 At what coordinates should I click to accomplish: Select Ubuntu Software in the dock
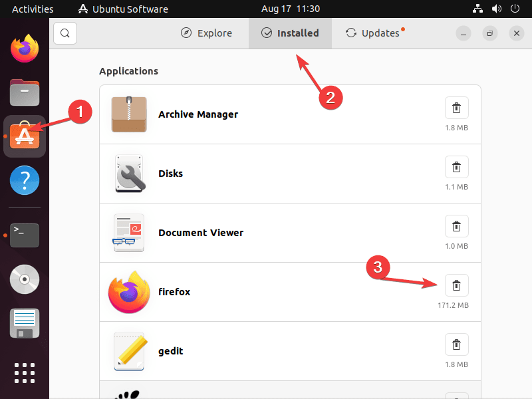[24, 136]
